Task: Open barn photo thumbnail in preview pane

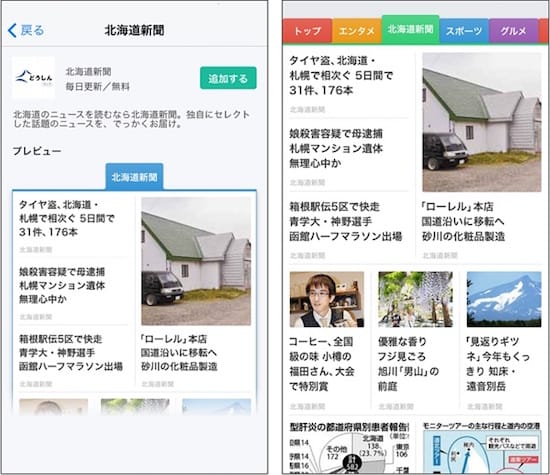Action: (x=196, y=261)
